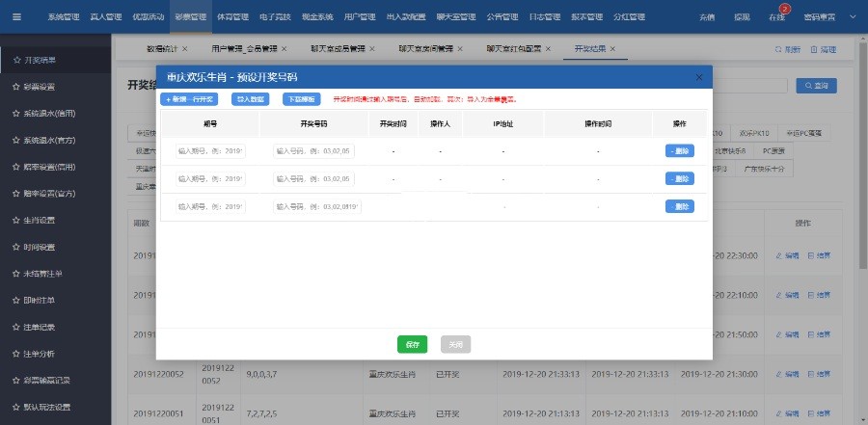Close the 预设开奖号码 dialog with the X icon

[699, 77]
